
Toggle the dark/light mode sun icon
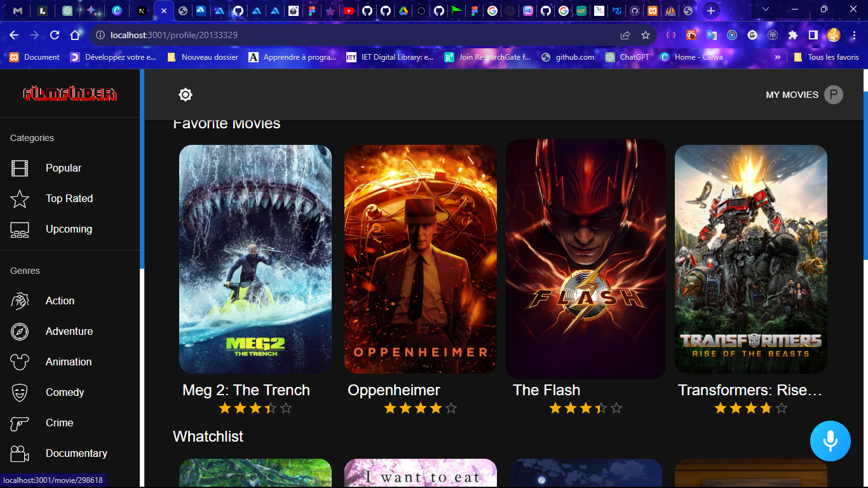tap(186, 95)
